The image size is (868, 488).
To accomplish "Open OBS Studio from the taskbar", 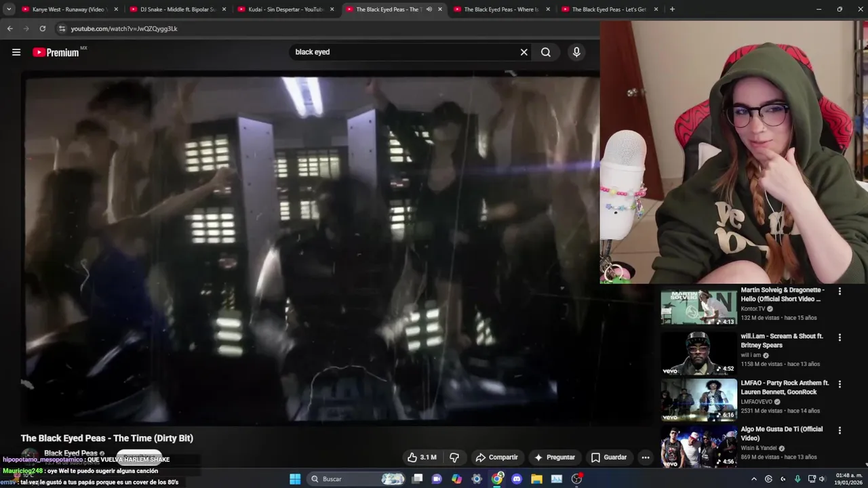I will [x=577, y=479].
